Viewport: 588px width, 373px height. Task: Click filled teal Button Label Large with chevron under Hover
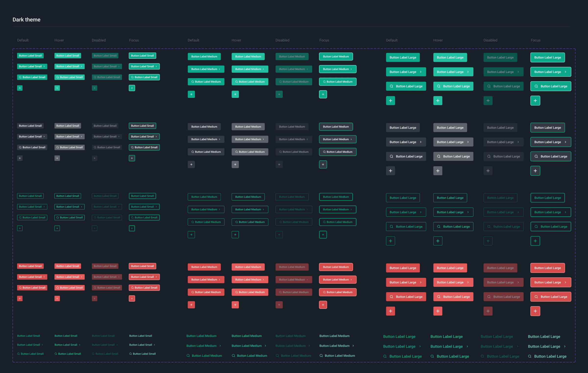pyautogui.click(x=453, y=72)
